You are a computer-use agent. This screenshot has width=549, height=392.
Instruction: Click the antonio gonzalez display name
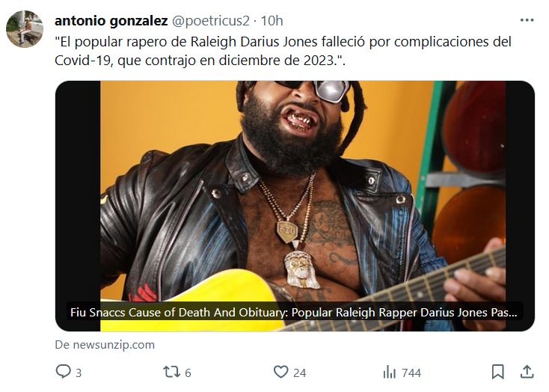click(111, 21)
